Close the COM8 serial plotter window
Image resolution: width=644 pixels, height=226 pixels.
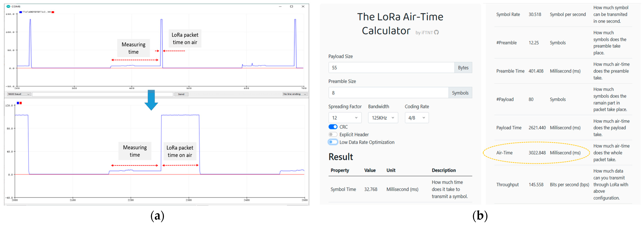303,7
